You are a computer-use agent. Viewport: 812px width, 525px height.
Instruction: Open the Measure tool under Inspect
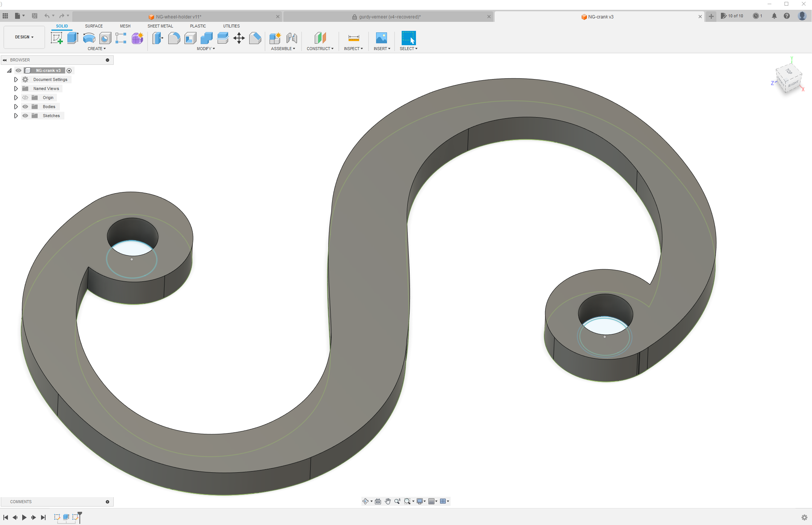(353, 38)
